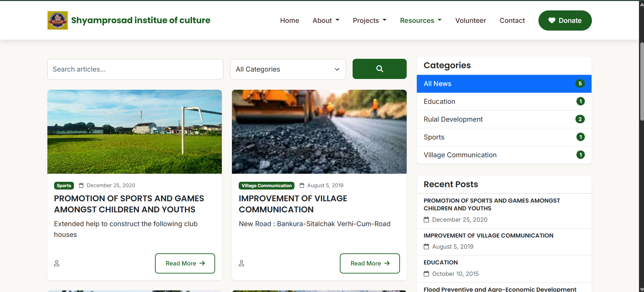
Task: Click the magnifier search button
Action: point(379,69)
